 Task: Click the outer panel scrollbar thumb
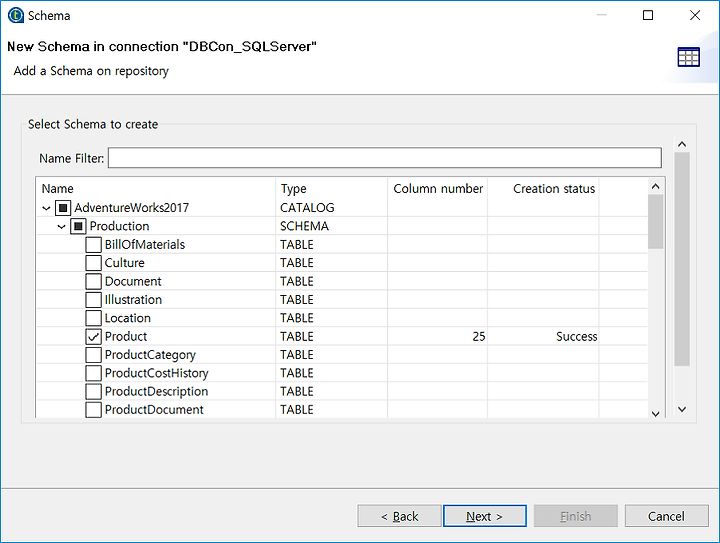[682, 259]
